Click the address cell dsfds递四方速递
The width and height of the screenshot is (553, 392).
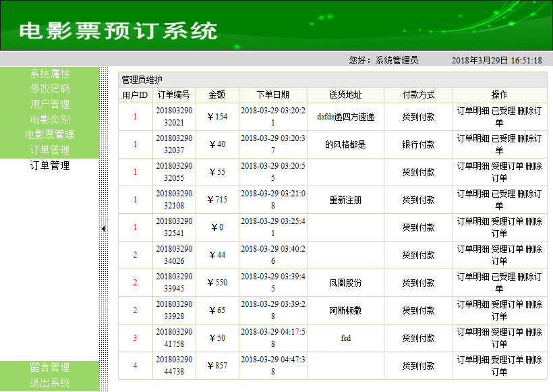(x=345, y=117)
